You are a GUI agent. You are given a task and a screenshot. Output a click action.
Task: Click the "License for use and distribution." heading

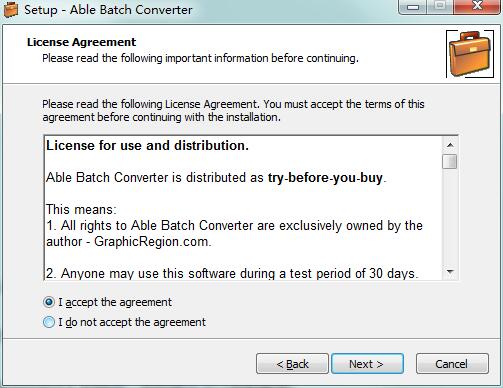pyautogui.click(x=147, y=146)
